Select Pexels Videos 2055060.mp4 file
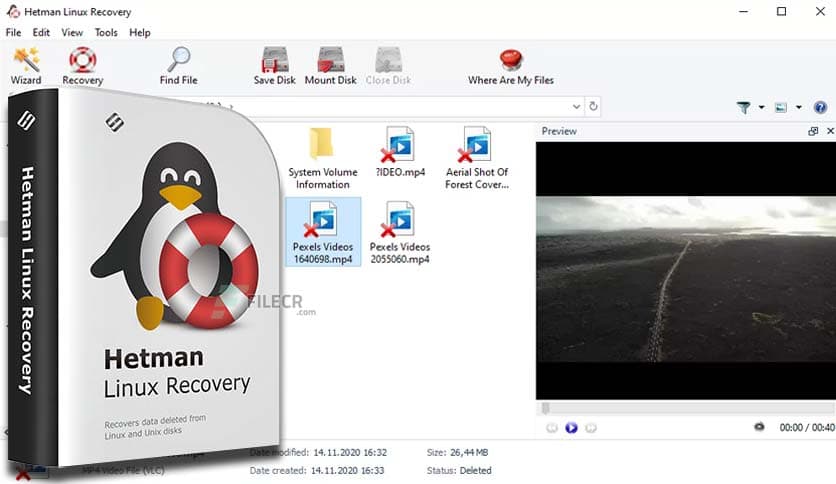 point(400,232)
